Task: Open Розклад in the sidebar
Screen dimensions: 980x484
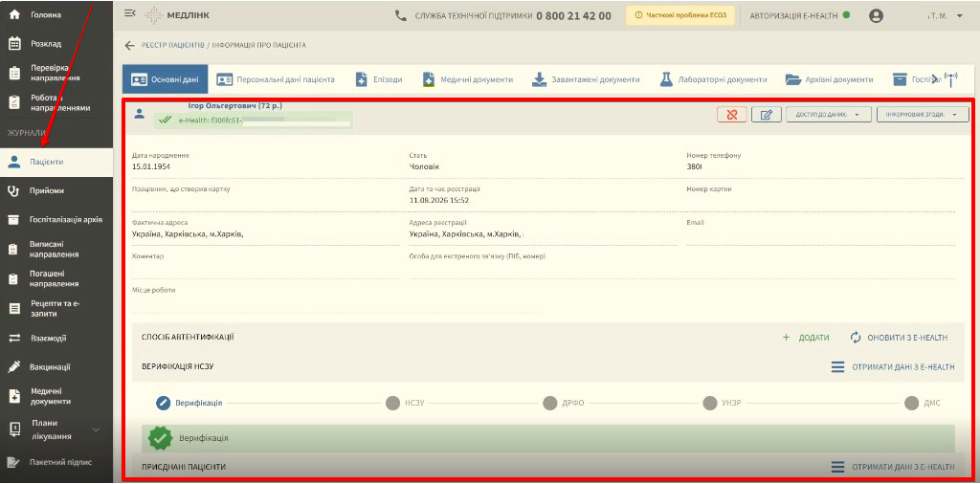Action: (56, 44)
